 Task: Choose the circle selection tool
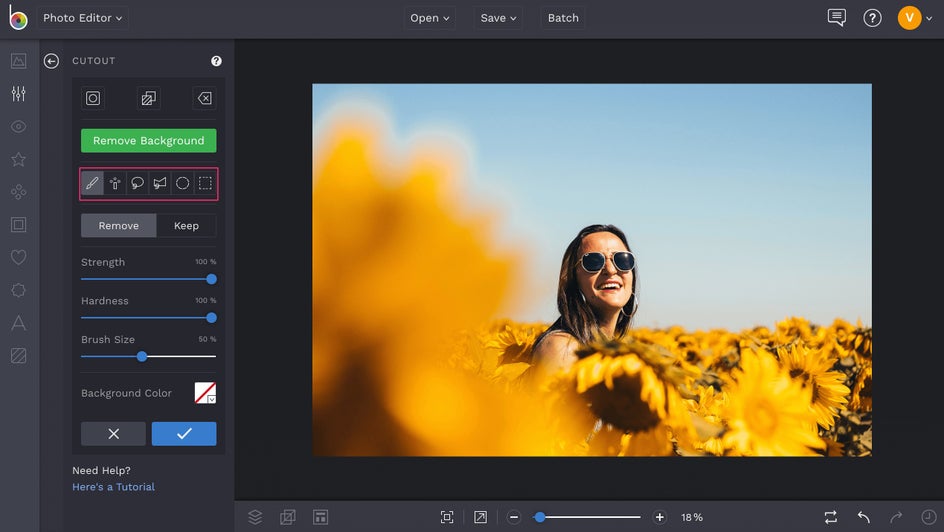tap(182, 184)
